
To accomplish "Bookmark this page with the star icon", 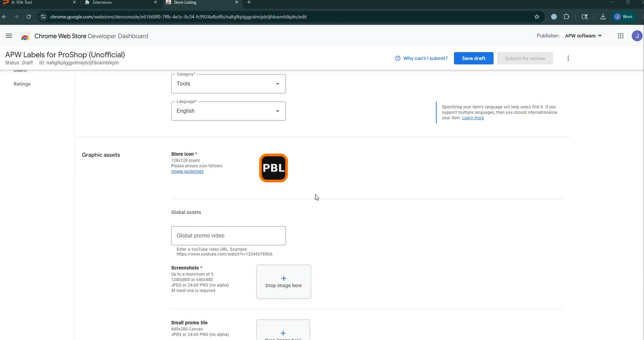I will (x=537, y=17).
